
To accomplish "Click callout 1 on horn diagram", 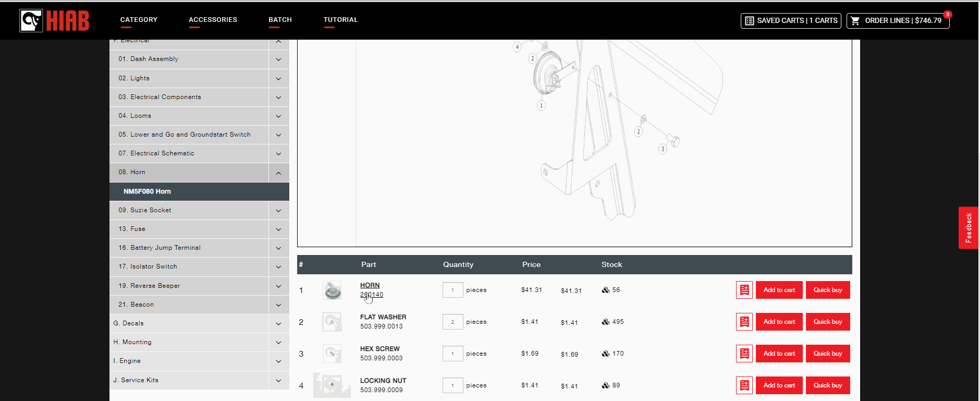I will point(541,105).
